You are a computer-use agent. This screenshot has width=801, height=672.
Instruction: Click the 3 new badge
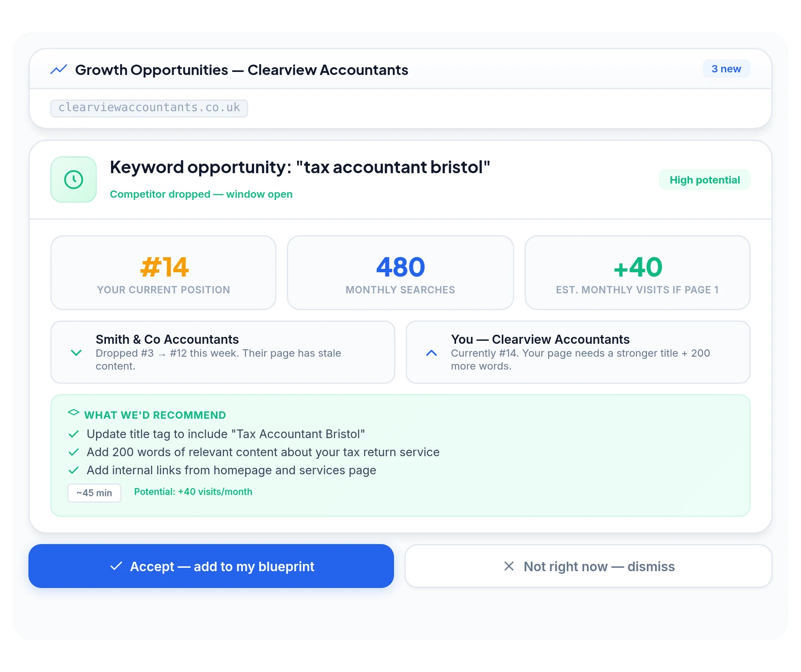(726, 69)
